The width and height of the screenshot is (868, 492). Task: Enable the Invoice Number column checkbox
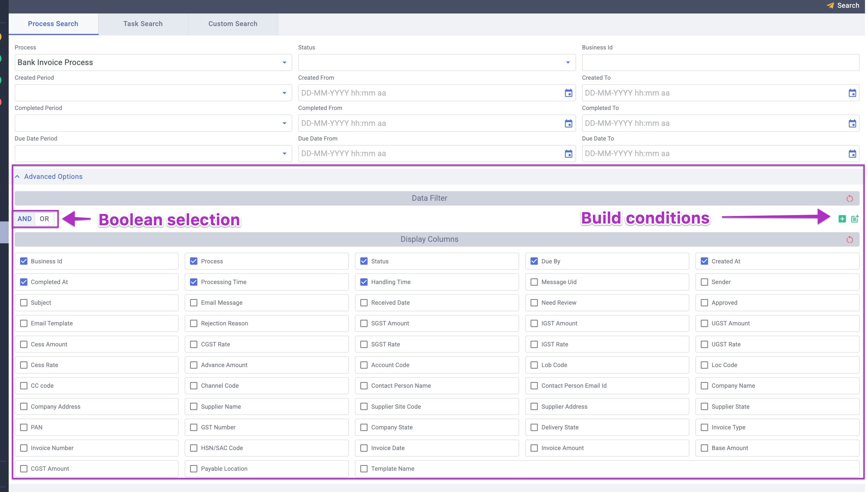[24, 448]
